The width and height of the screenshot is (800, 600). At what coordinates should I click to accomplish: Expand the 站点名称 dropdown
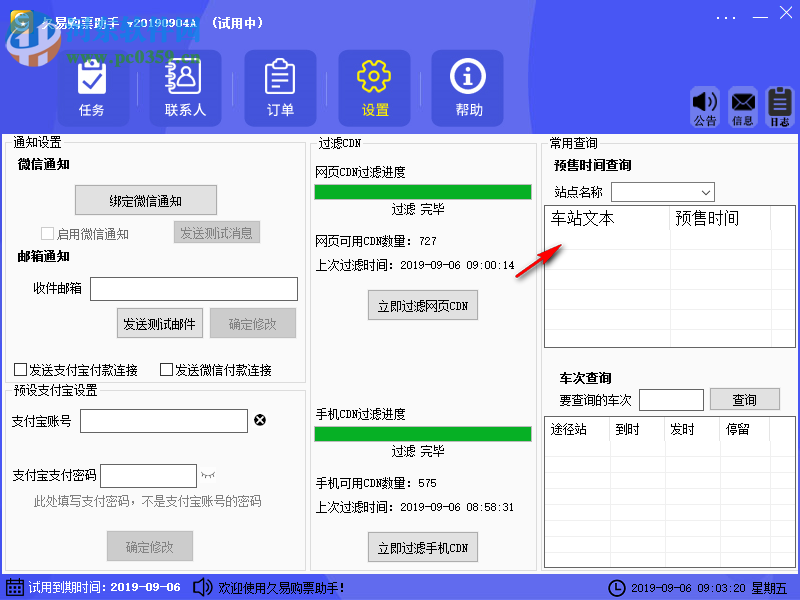pos(706,192)
